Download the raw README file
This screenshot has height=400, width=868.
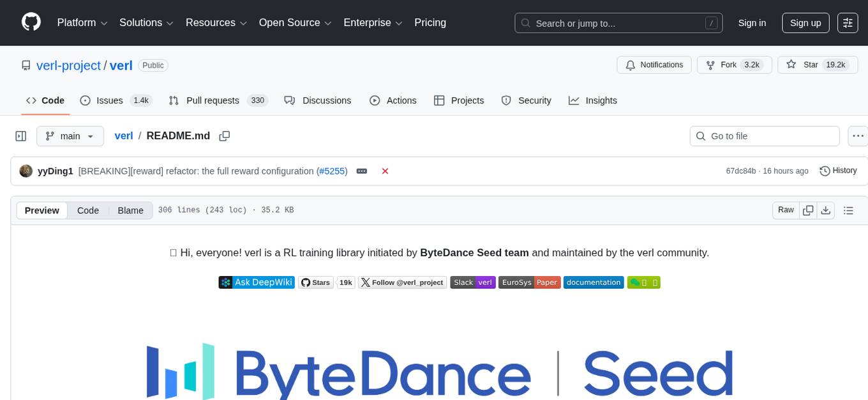coord(825,210)
